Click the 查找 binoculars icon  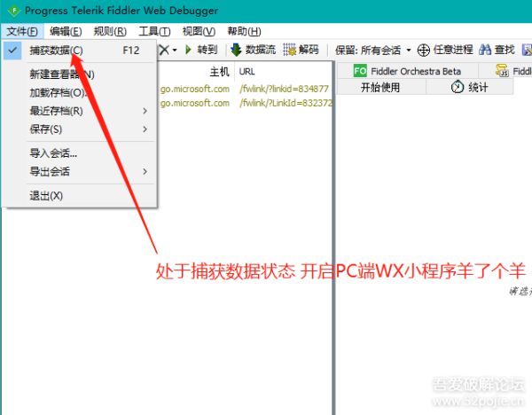[x=485, y=50]
